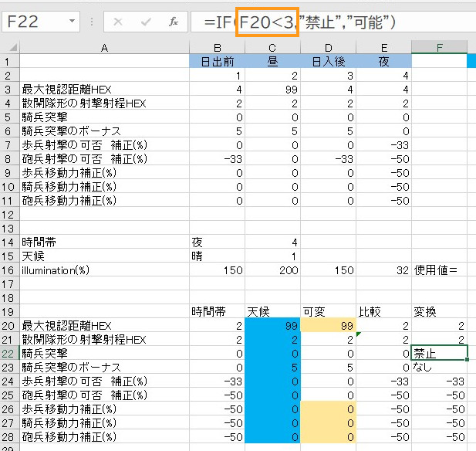Click the Name Box showing F22

click(41, 22)
